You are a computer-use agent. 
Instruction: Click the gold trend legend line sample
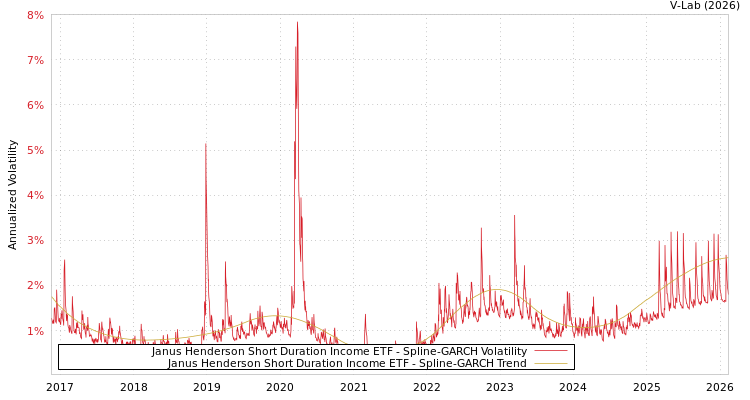click(x=551, y=363)
